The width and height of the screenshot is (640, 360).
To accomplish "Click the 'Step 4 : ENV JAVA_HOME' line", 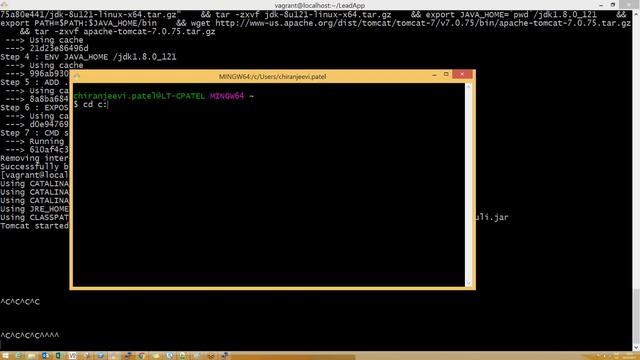I will 88,57.
